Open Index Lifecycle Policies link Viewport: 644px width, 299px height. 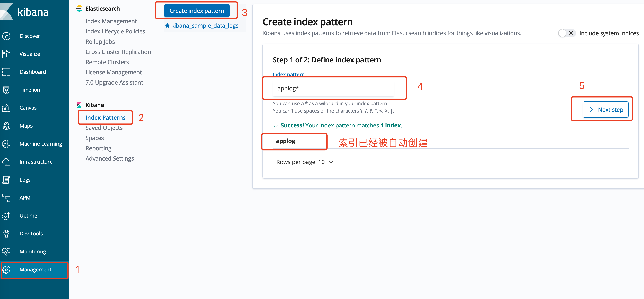pyautogui.click(x=115, y=31)
